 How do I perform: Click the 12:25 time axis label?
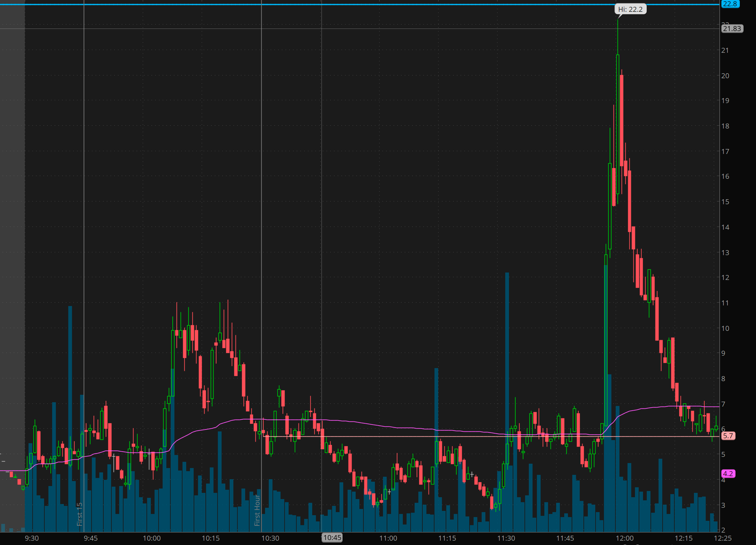pos(723,538)
